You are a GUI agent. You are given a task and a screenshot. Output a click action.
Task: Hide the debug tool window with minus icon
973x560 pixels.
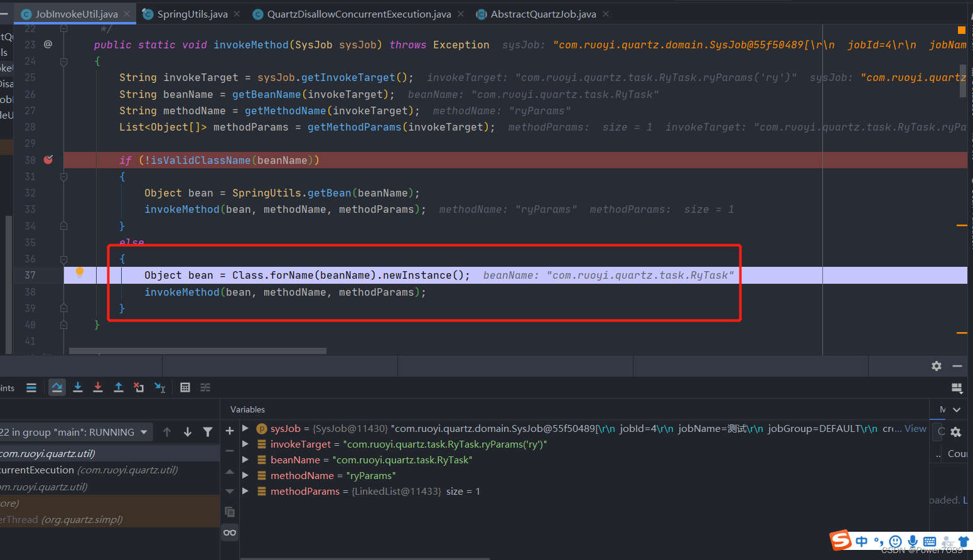pos(957,366)
